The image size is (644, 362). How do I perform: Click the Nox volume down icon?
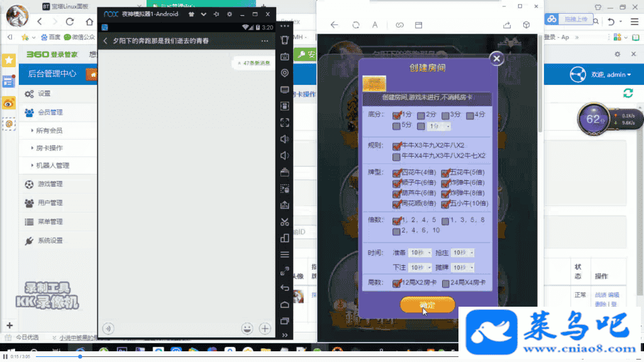[285, 156]
